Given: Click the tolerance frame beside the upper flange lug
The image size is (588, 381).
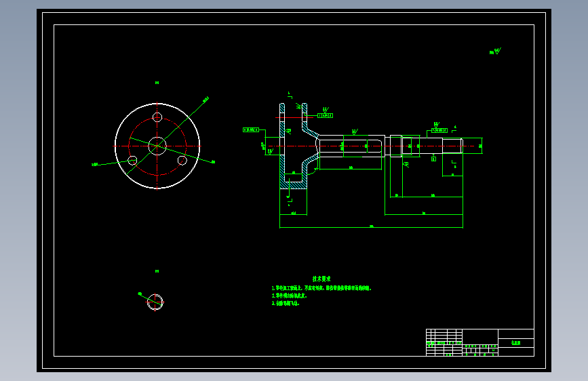Looking at the screenshot, I should [325, 115].
